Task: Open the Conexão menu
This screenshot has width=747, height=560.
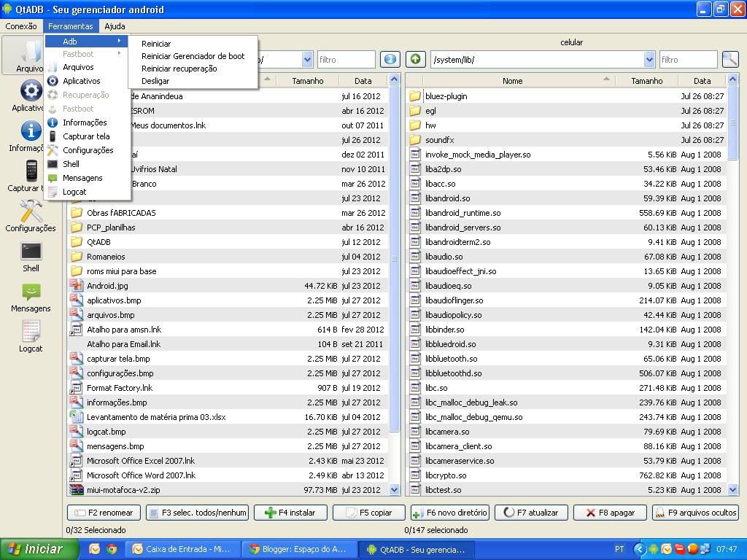Action: point(21,26)
